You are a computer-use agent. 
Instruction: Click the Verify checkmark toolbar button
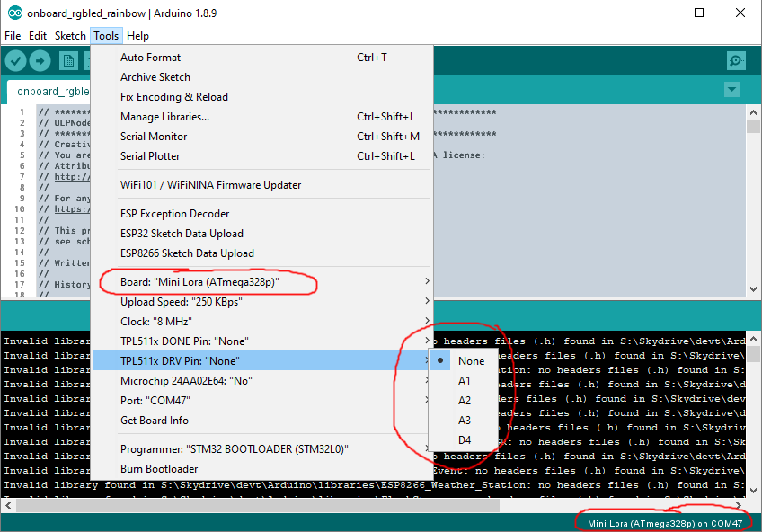tap(15, 61)
